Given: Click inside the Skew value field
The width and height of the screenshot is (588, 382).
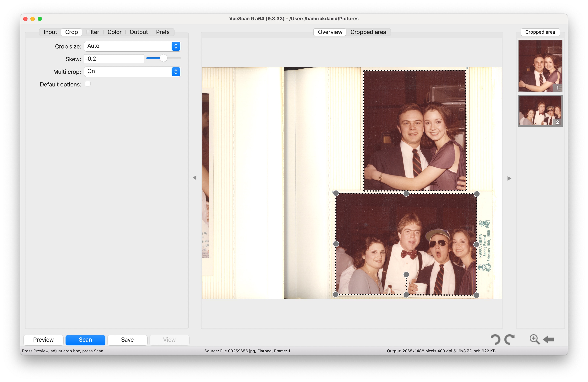Looking at the screenshot, I should point(114,59).
